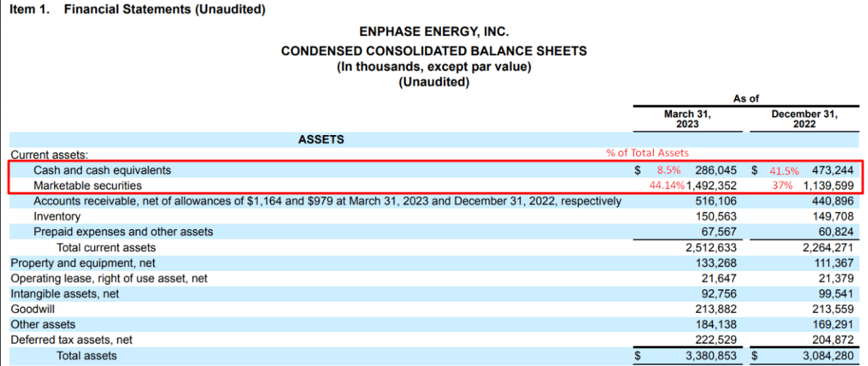Click the property and equipment value 111,367
The height and width of the screenshot is (366, 868).
832,263
